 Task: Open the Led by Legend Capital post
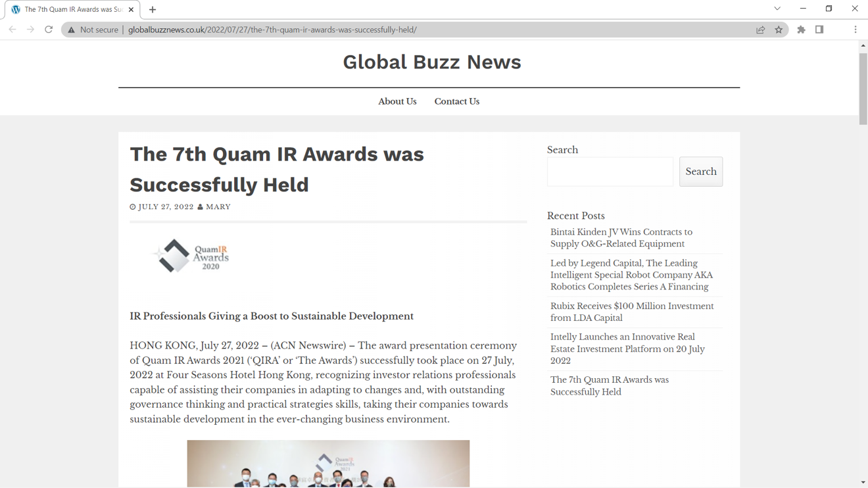[631, 275]
